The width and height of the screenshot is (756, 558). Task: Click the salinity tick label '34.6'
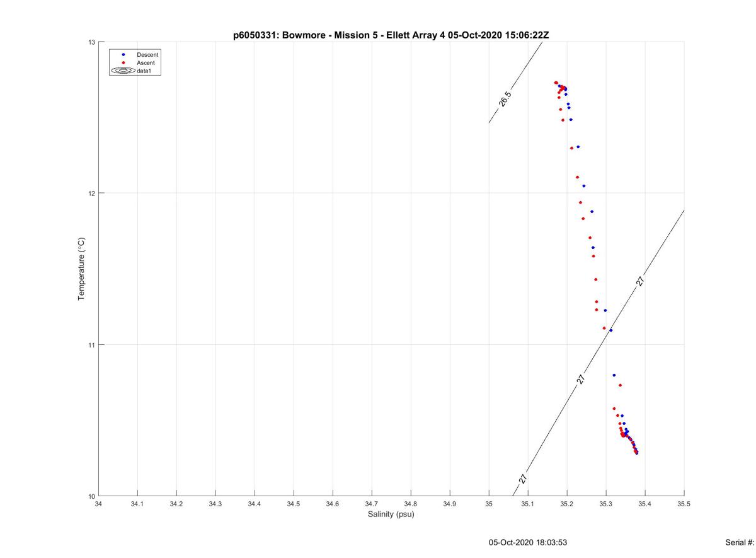[x=333, y=504]
